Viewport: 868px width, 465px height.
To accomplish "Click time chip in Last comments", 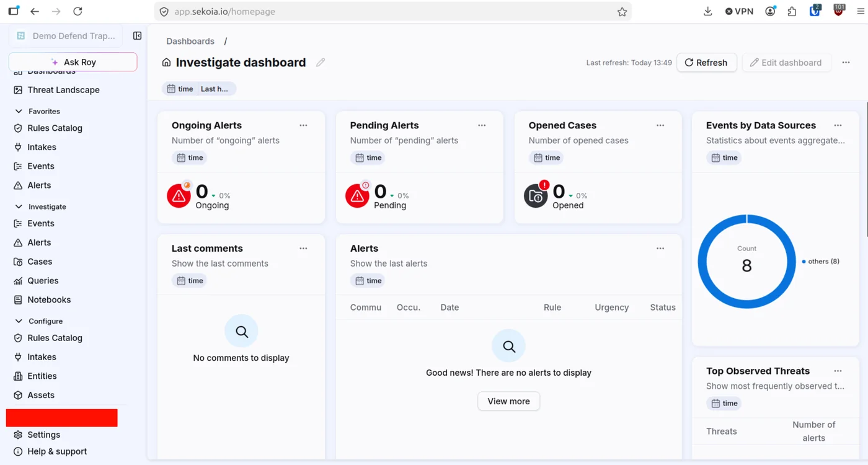I will click(x=190, y=281).
